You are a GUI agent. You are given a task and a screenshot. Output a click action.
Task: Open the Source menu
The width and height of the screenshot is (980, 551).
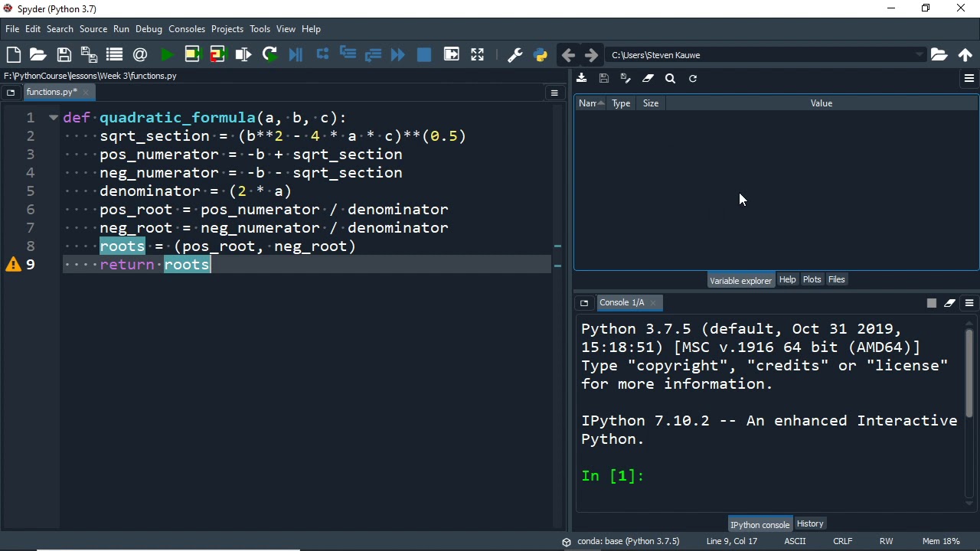coord(93,29)
